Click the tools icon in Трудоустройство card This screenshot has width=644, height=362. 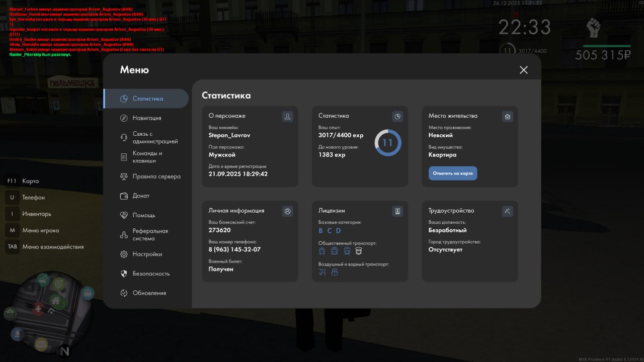pos(508,211)
